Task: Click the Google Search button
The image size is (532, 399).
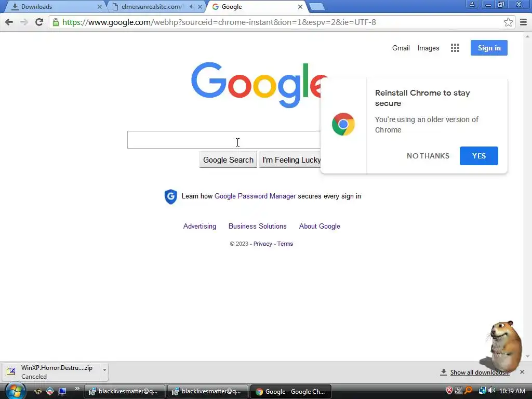Action: coord(228,160)
